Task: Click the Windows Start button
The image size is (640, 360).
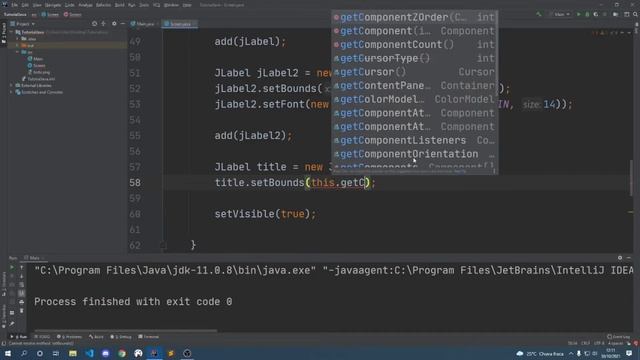Action: (x=8, y=353)
